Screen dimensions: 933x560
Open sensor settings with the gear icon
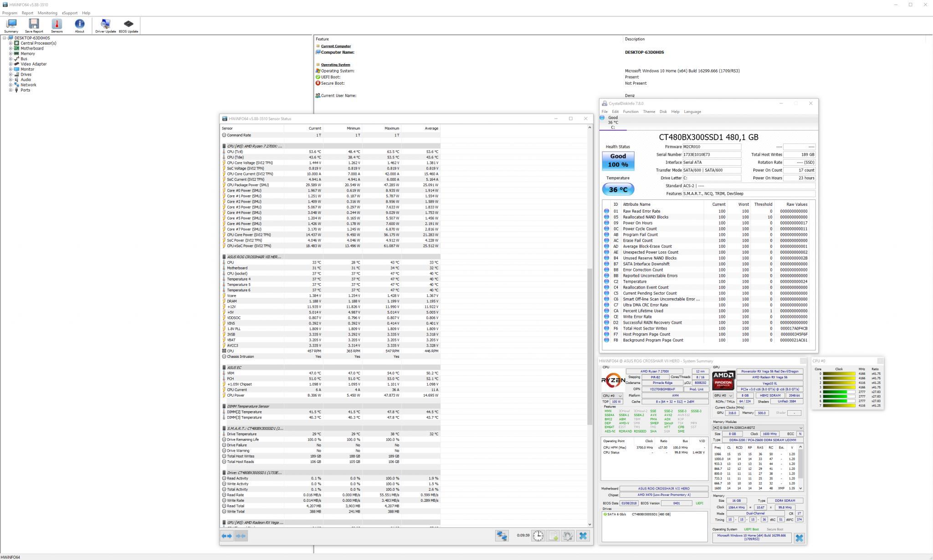568,536
